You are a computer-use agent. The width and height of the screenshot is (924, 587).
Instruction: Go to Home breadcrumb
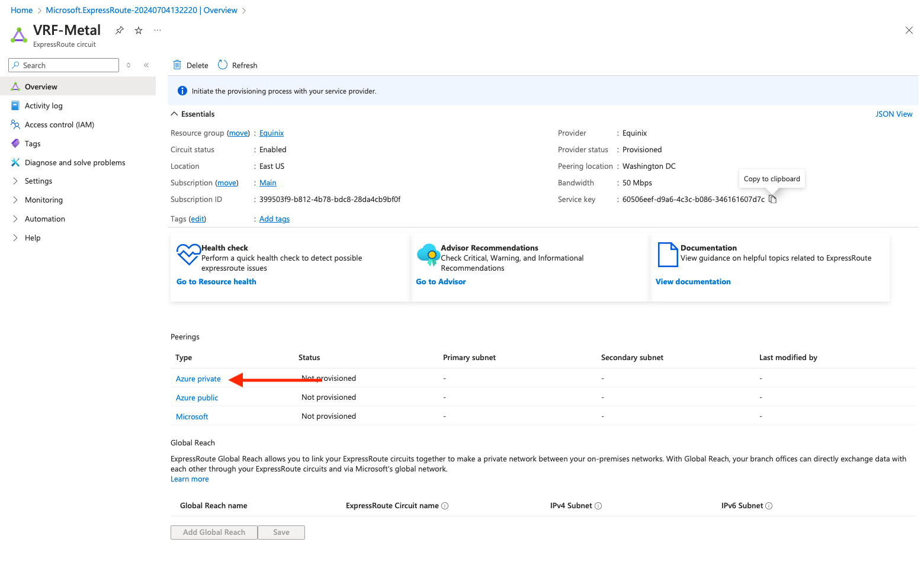21,10
